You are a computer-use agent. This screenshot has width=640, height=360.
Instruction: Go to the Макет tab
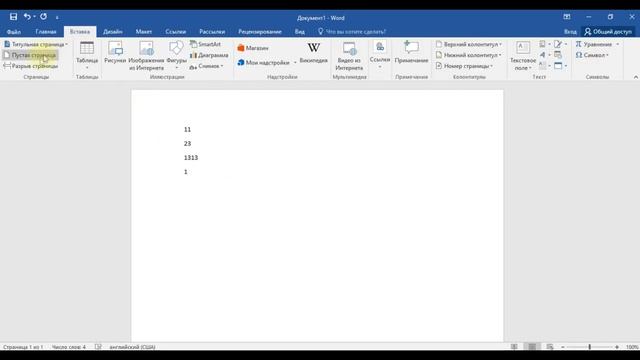pos(144,31)
